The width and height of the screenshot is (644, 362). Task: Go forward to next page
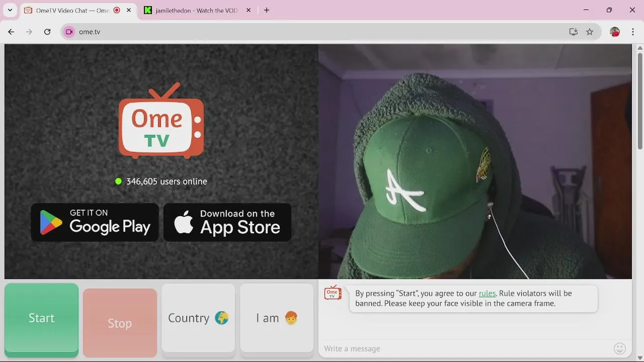[x=29, y=32]
